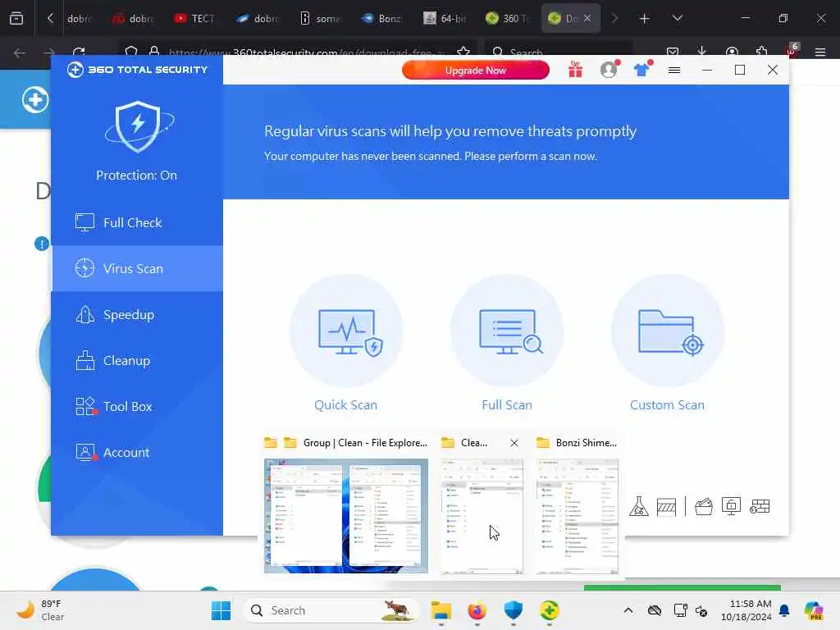Open File Explorer from the taskbar
Image resolution: width=840 pixels, height=630 pixels.
[x=441, y=610]
